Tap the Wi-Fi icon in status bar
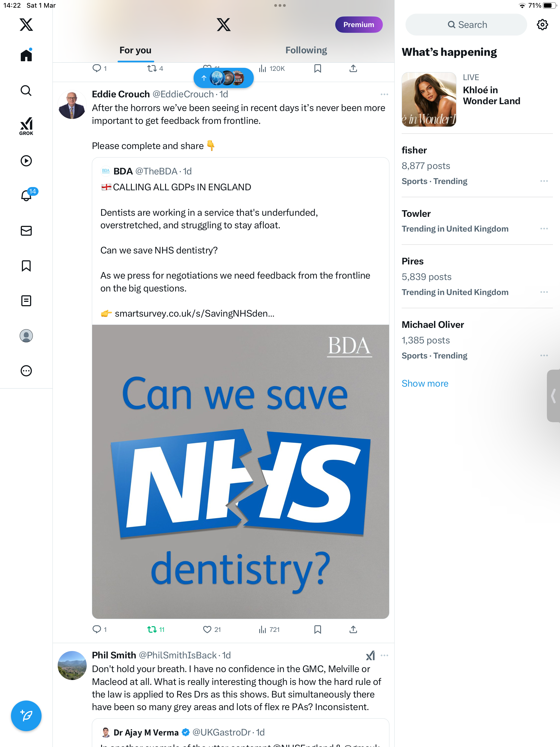Image resolution: width=560 pixels, height=747 pixels. pos(522,5)
